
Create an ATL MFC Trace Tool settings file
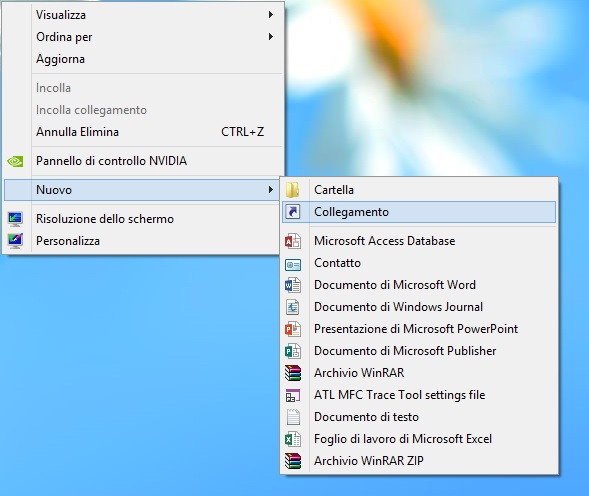[x=419, y=395]
